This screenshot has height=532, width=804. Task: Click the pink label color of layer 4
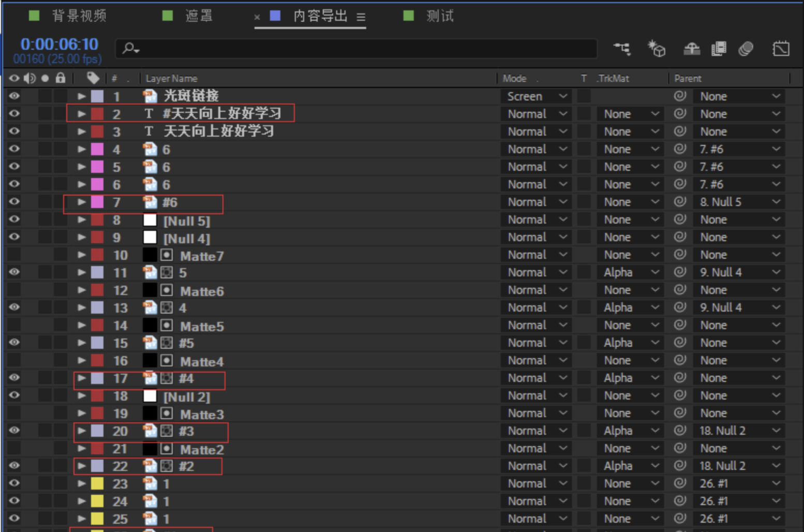tap(97, 150)
